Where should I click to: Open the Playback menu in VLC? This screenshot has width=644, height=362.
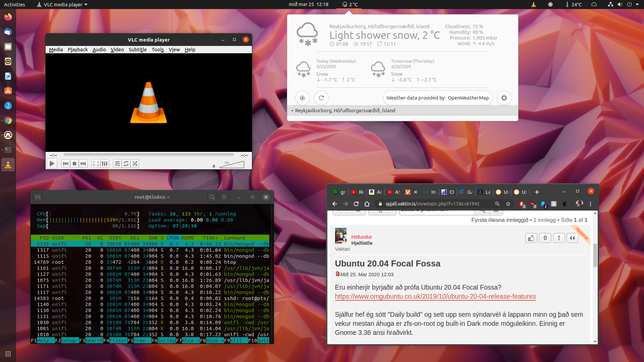pyautogui.click(x=77, y=50)
